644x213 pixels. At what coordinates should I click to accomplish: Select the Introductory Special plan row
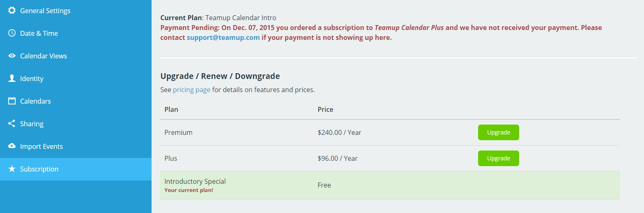pyautogui.click(x=390, y=185)
